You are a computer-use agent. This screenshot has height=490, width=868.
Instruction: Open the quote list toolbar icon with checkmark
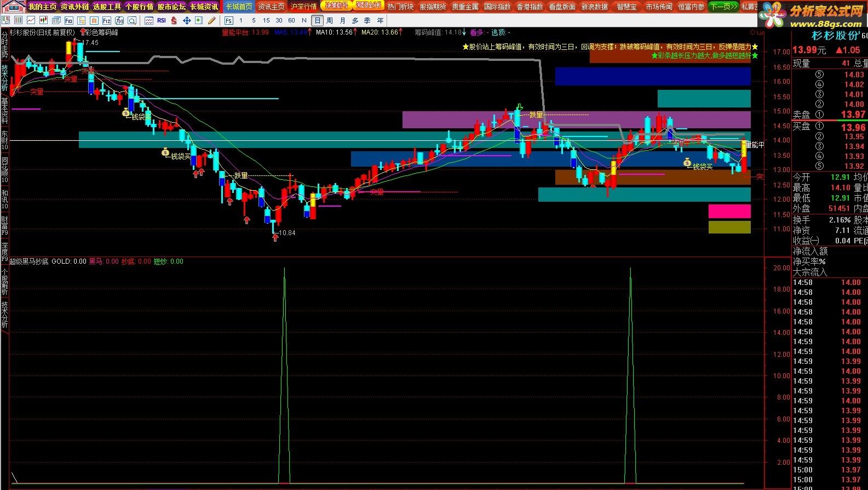5,20
